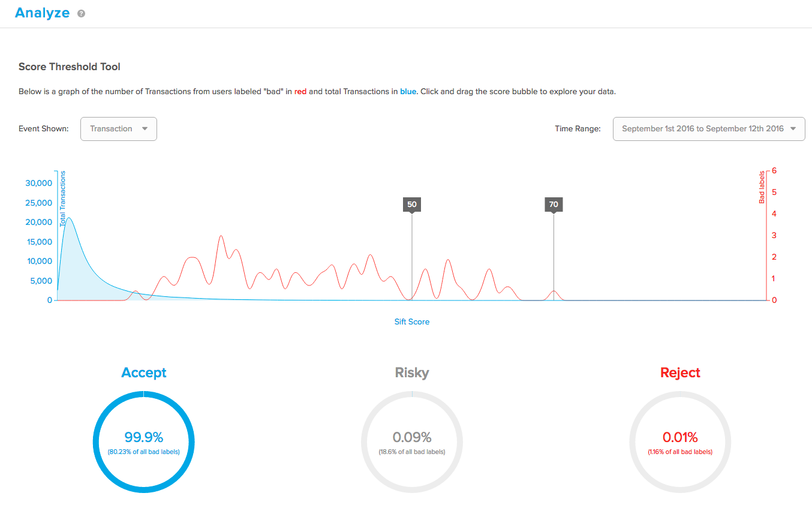
Task: Expand the Time Range date dropdown
Action: [x=708, y=129]
